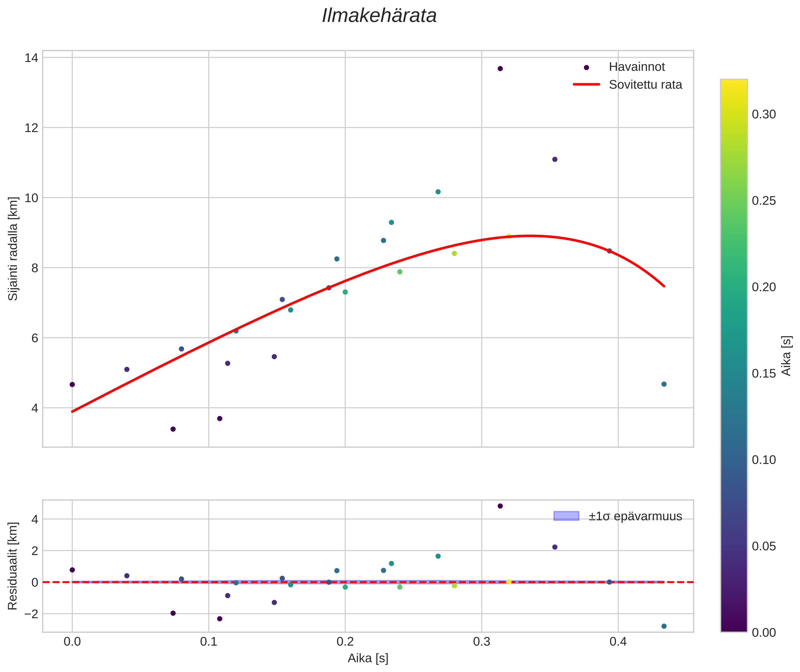Image resolution: width=800 pixels, height=672 pixels.
Task: Click the red line legend marker
Action: pyautogui.click(x=586, y=85)
